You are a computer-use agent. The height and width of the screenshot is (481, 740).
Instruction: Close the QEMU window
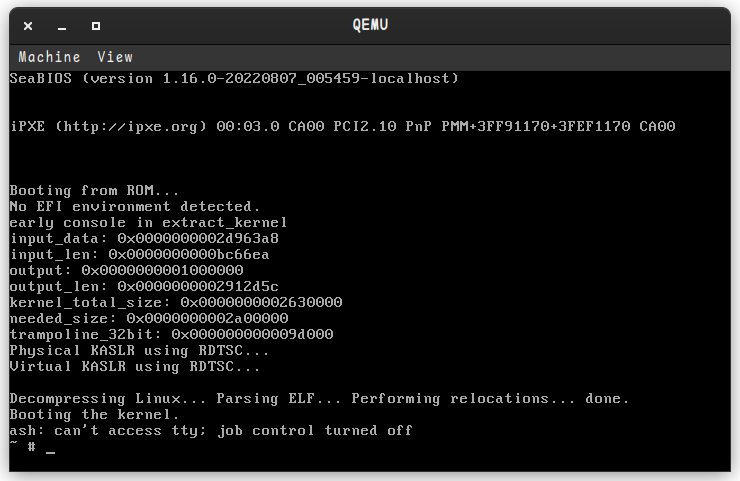[x=28, y=26]
